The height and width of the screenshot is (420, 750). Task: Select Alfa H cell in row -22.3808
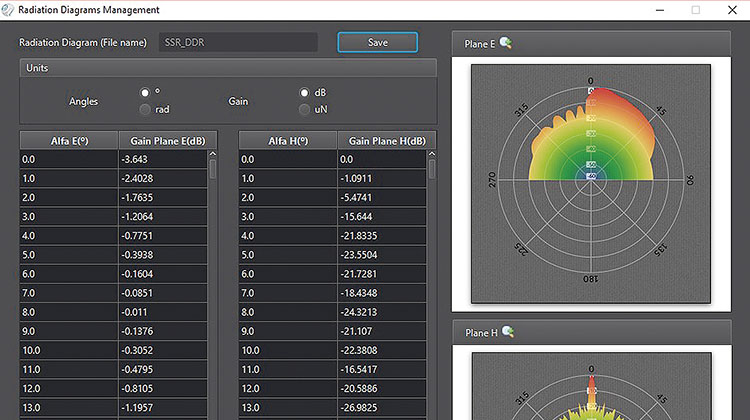coord(288,350)
